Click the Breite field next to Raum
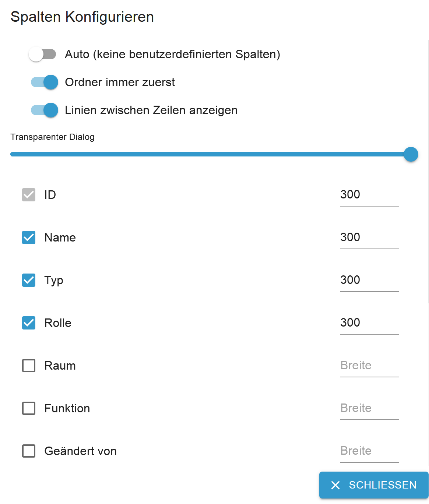The width and height of the screenshot is (429, 504). pyautogui.click(x=368, y=368)
